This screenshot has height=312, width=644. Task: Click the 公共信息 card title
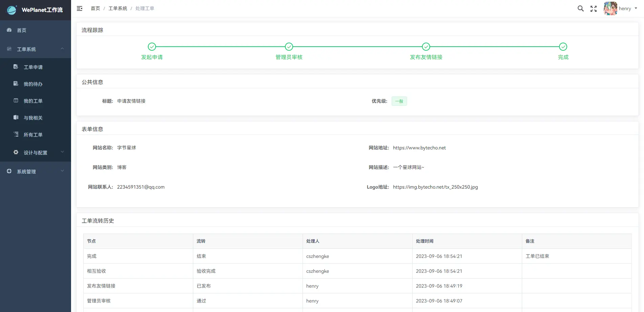[92, 82]
